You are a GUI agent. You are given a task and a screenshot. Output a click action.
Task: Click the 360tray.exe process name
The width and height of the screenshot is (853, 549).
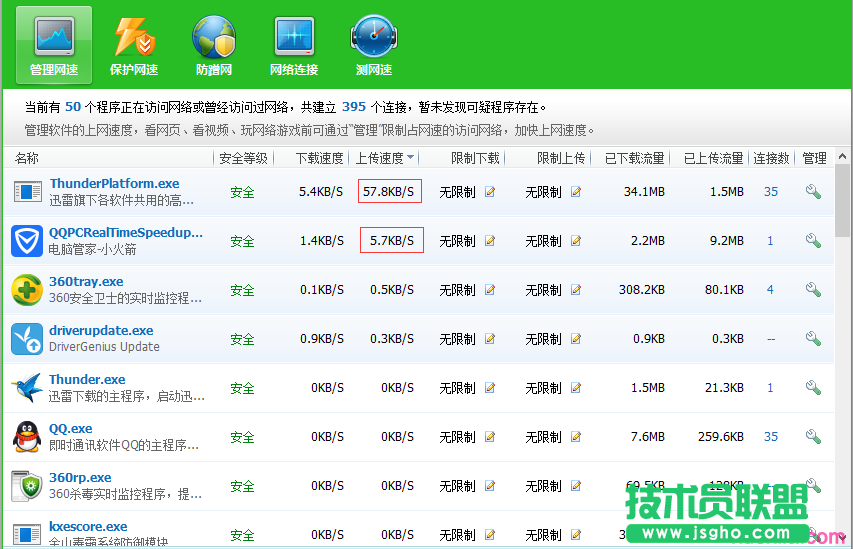pyautogui.click(x=86, y=282)
